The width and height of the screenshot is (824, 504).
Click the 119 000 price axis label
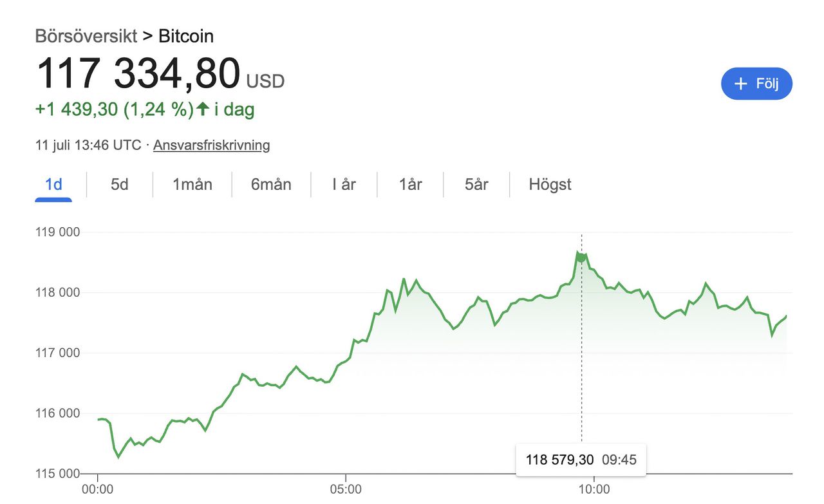(x=57, y=232)
